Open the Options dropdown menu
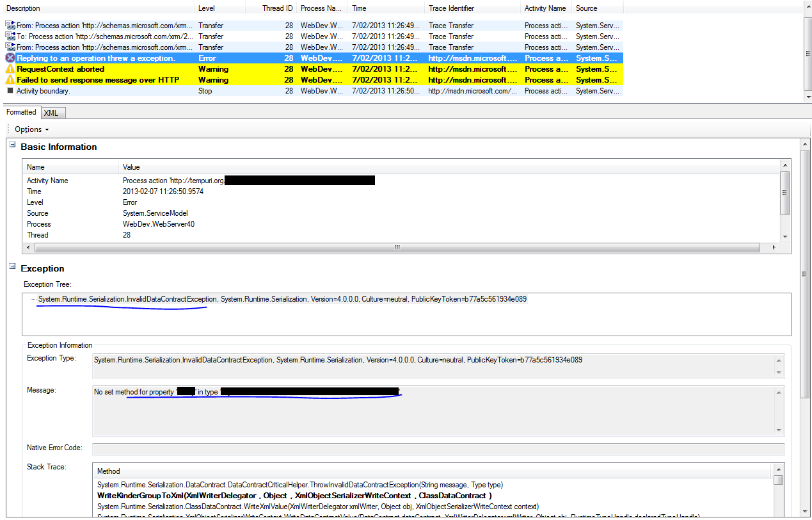 point(31,129)
